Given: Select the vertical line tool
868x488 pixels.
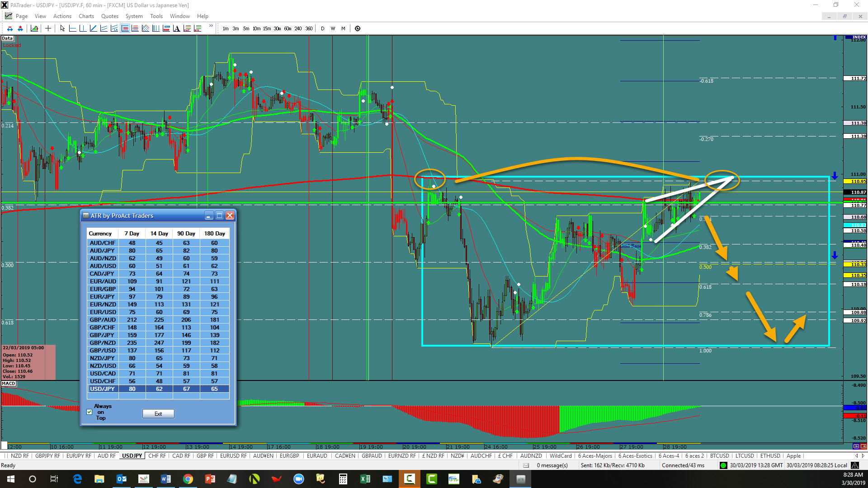Looking at the screenshot, I should pos(83,28).
